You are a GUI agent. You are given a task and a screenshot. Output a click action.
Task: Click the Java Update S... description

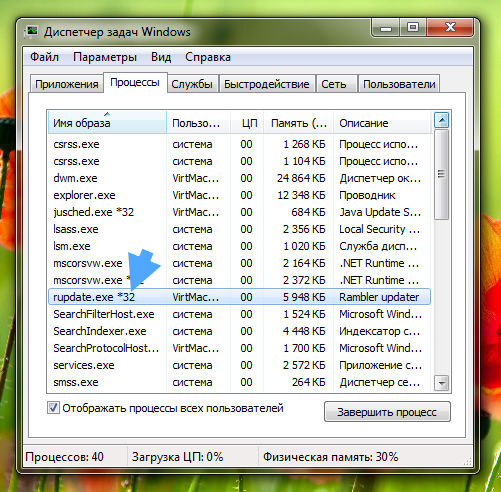click(x=380, y=212)
